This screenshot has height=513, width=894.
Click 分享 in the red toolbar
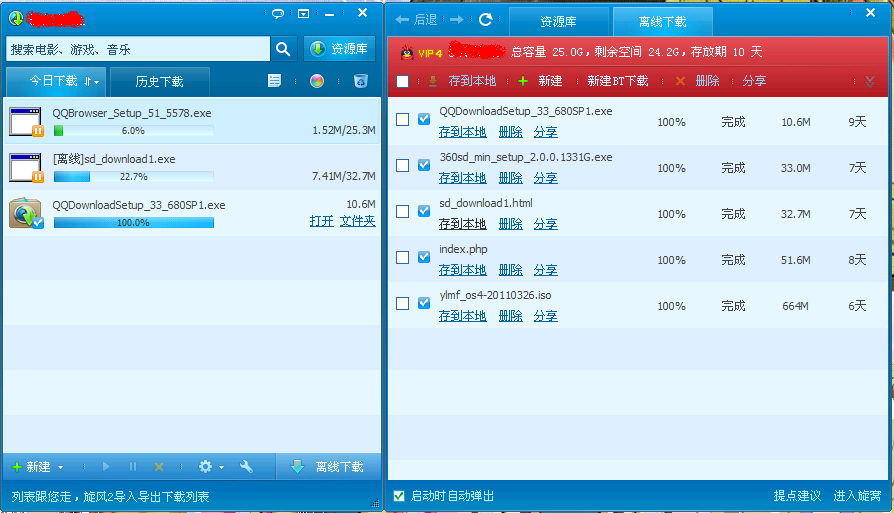[x=754, y=81]
